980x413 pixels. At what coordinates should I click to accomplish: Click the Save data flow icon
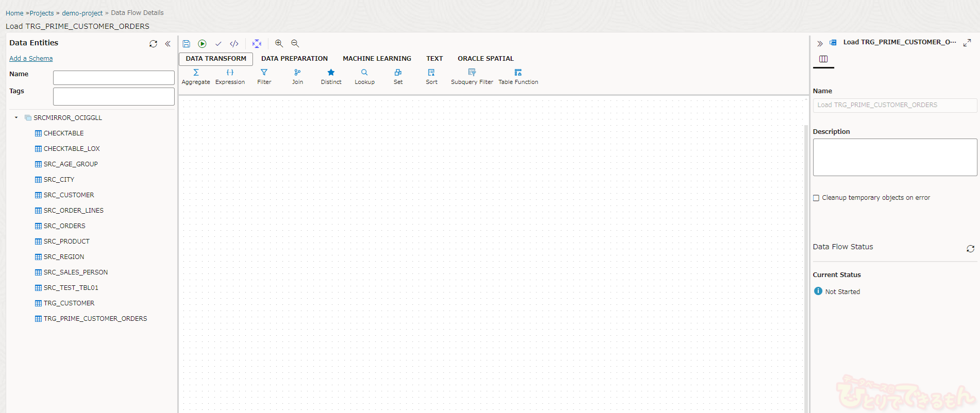187,44
